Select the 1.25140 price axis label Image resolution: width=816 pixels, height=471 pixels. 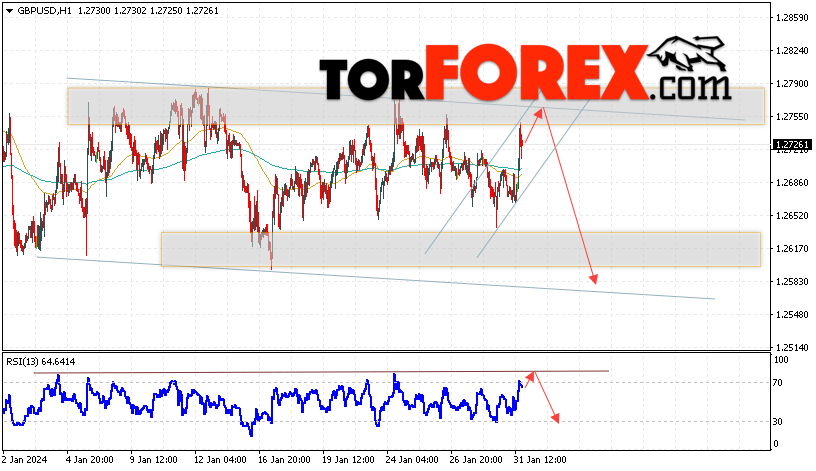tap(792, 347)
